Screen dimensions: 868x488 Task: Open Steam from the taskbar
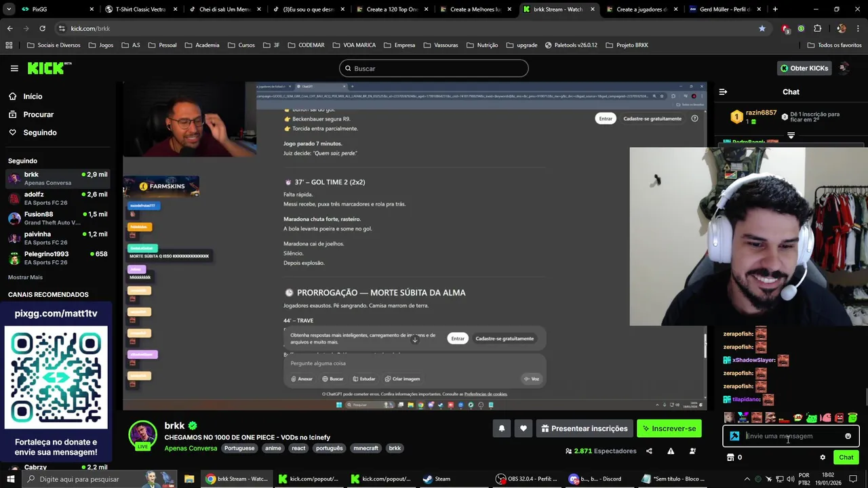coord(437,479)
